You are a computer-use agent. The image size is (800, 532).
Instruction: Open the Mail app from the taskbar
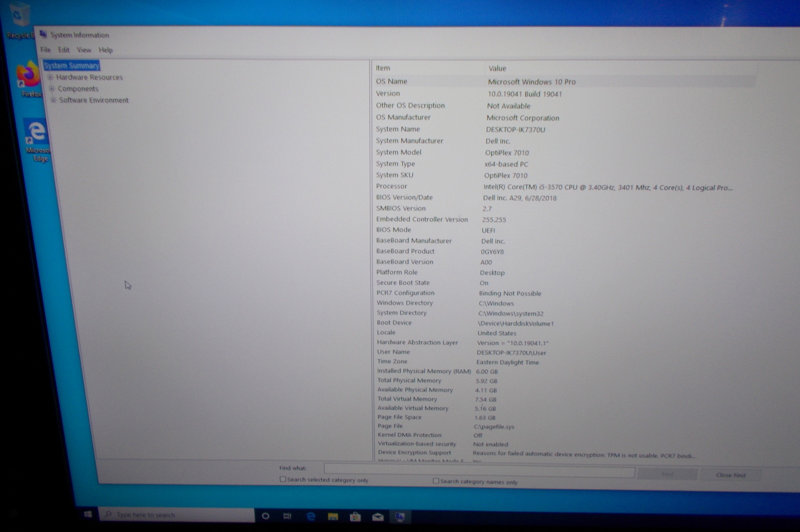[x=378, y=517]
